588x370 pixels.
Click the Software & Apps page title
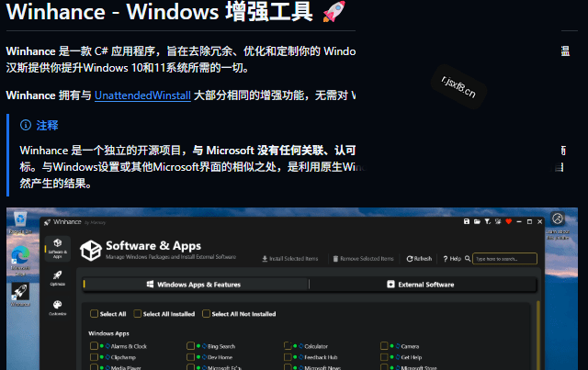[153, 245]
